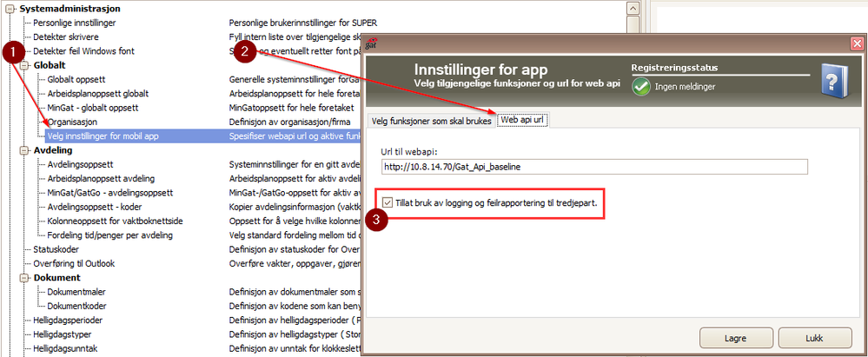Screen dimensions: 868x357
Task: Collapse the Avdeling tree node
Action: [x=23, y=150]
